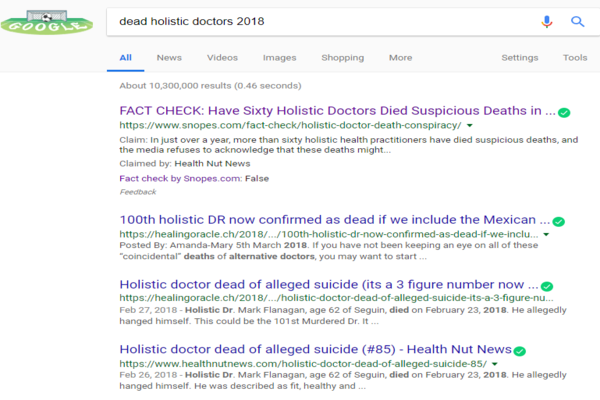Open Holistic doctor (#85) Health Nut News result
Screen dimensions: 600x400
(x=315, y=349)
